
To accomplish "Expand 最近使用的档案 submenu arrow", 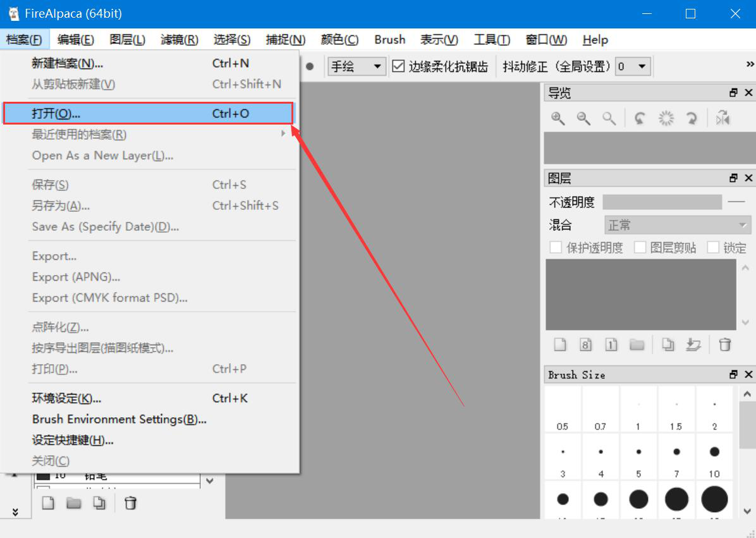I will click(283, 133).
